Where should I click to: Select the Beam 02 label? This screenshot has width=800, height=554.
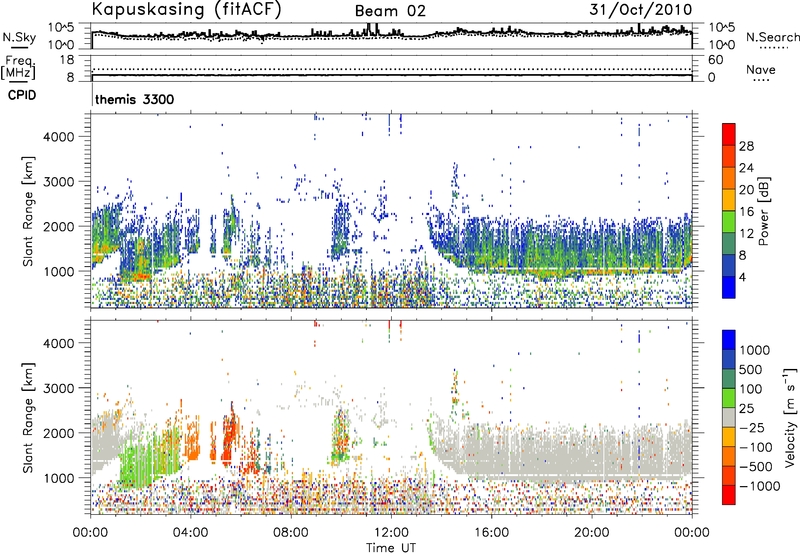click(x=390, y=11)
